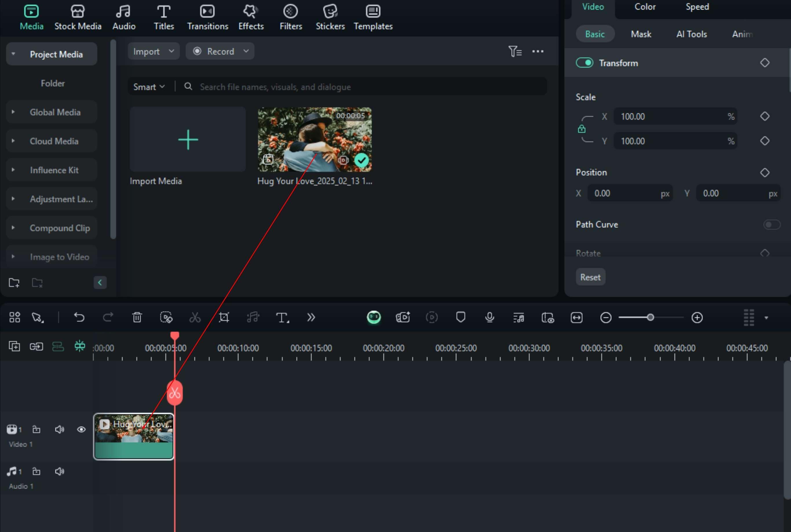Click the Text tool icon
The height and width of the screenshot is (532, 791).
click(282, 317)
